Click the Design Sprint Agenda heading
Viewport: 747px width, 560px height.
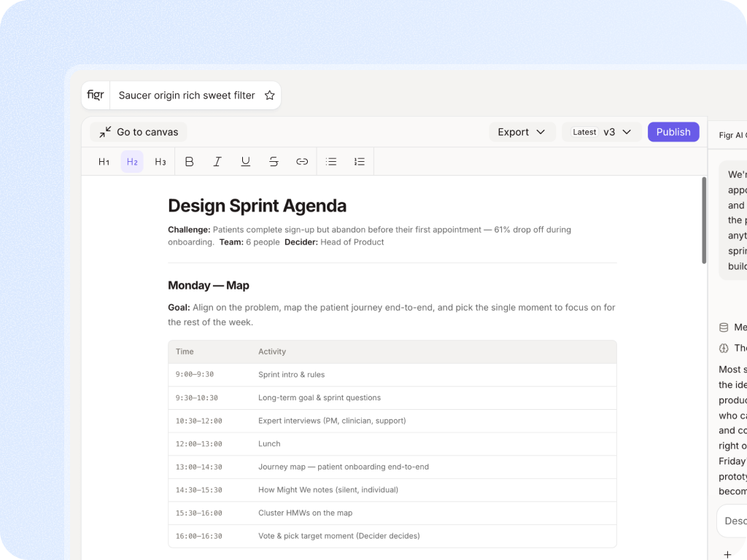[257, 206]
